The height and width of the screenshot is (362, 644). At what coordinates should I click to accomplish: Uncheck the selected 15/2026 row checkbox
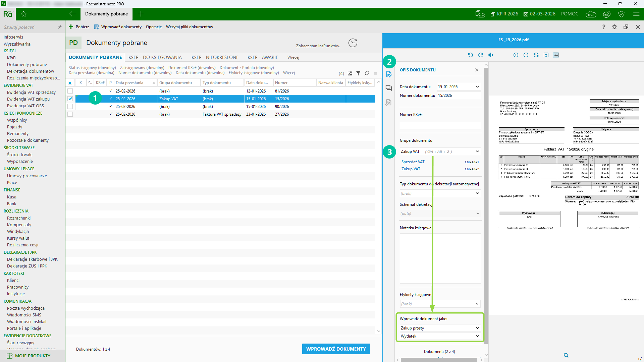tap(70, 99)
